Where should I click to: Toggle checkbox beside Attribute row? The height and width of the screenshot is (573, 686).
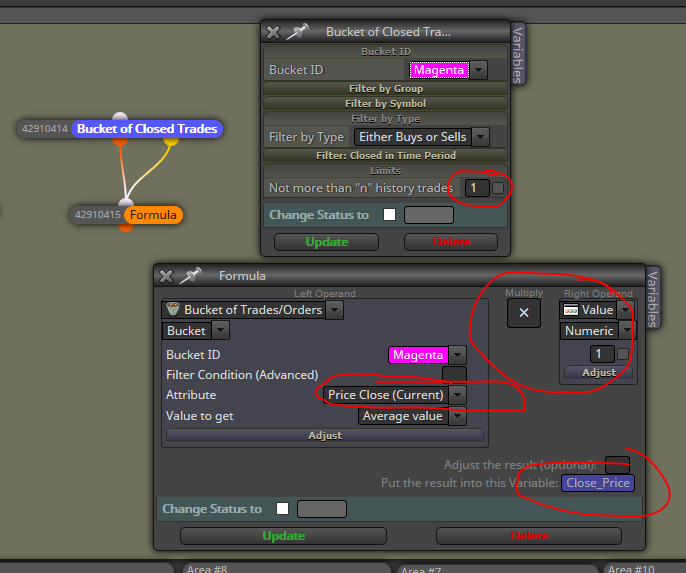click(x=475, y=395)
